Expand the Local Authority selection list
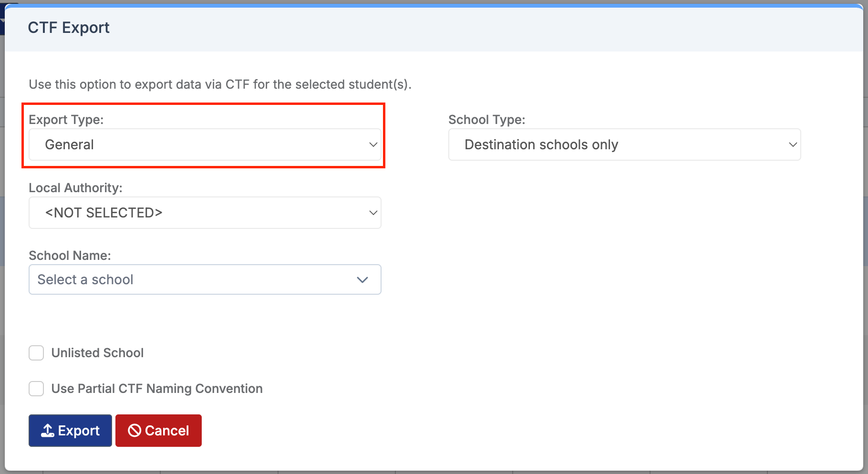 (x=205, y=213)
